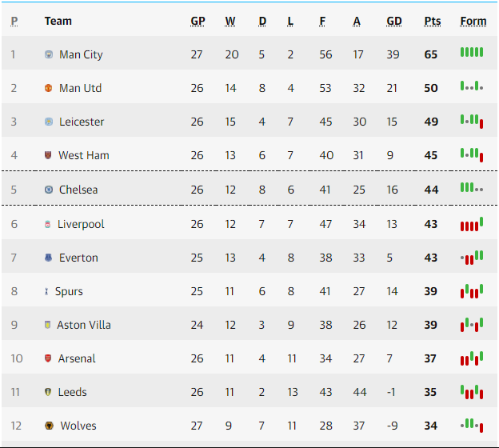Click the Wolves club crest
499x448 pixels.
pos(49,426)
